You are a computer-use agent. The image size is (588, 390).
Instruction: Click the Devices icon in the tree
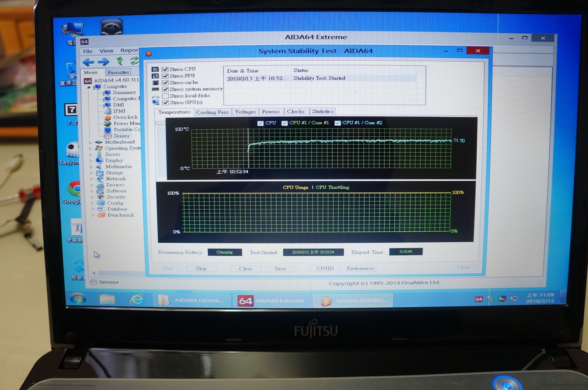(x=100, y=185)
